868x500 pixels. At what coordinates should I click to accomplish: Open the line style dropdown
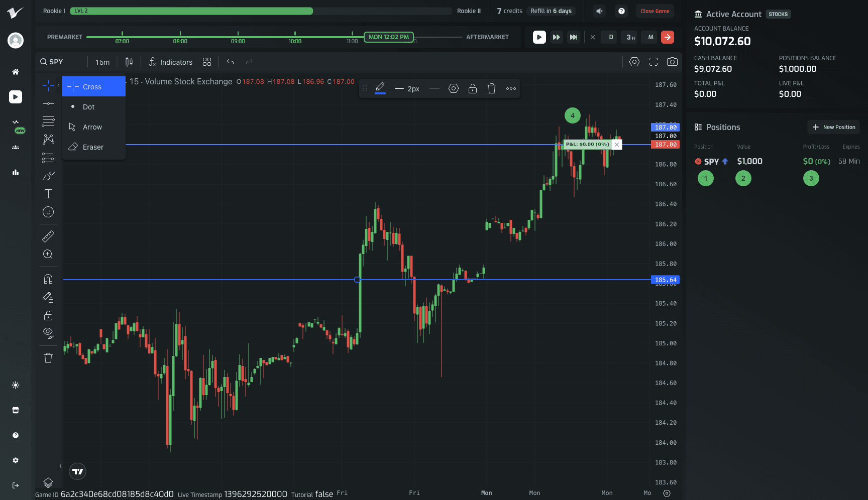point(435,89)
